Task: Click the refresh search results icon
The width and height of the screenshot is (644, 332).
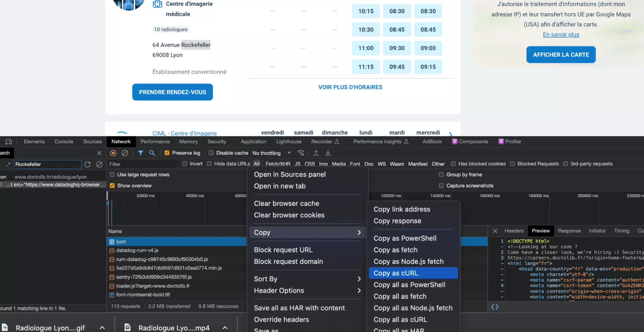Action: point(87,164)
